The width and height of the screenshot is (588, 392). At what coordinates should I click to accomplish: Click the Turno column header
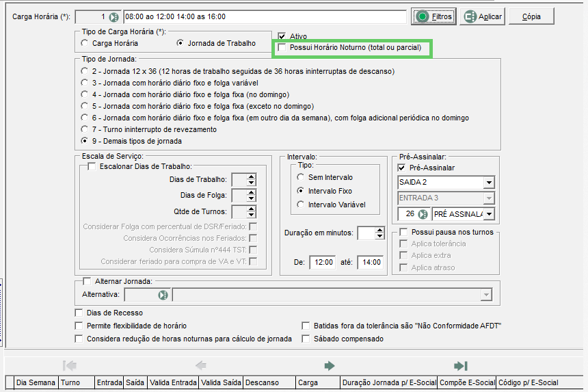77,382
